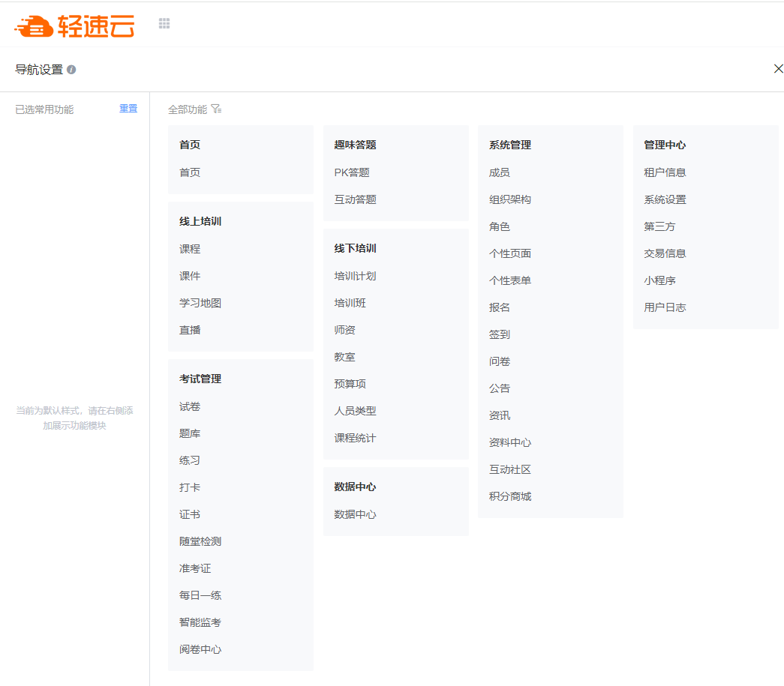Select 直播 in online training
Image resolution: width=784 pixels, height=686 pixels.
click(190, 330)
